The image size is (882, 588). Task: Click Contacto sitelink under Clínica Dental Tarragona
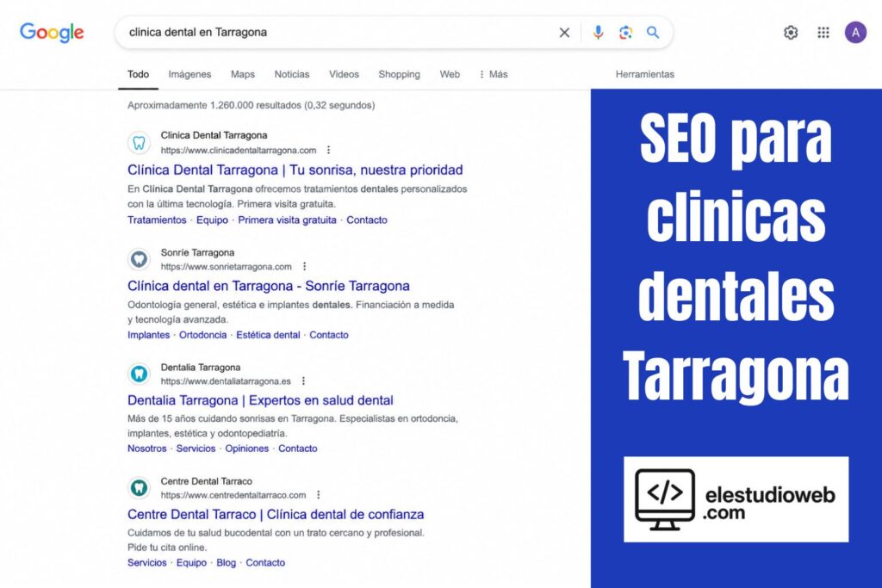click(367, 220)
